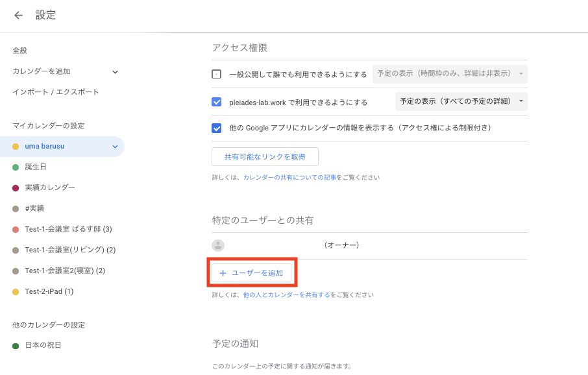588x375 pixels.
Task: Click the 設定 page title
Action: point(45,15)
